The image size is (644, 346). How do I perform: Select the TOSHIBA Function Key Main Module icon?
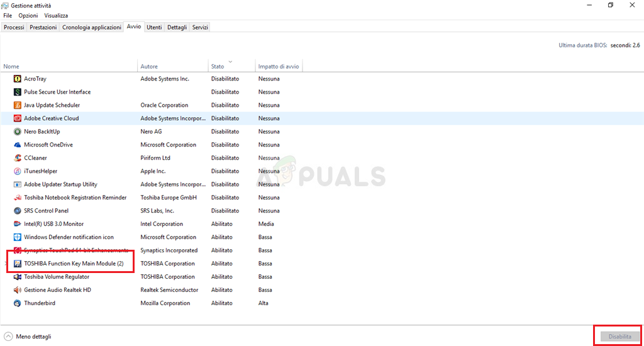pyautogui.click(x=17, y=264)
